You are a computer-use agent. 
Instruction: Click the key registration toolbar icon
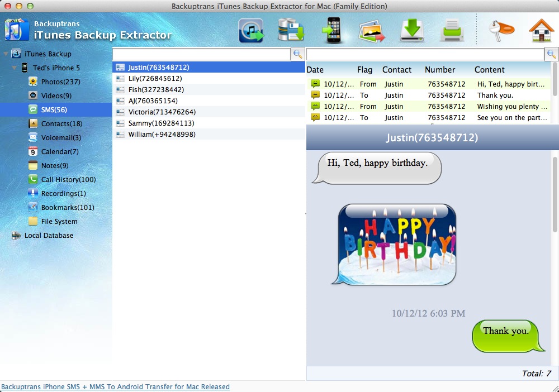coord(501,30)
